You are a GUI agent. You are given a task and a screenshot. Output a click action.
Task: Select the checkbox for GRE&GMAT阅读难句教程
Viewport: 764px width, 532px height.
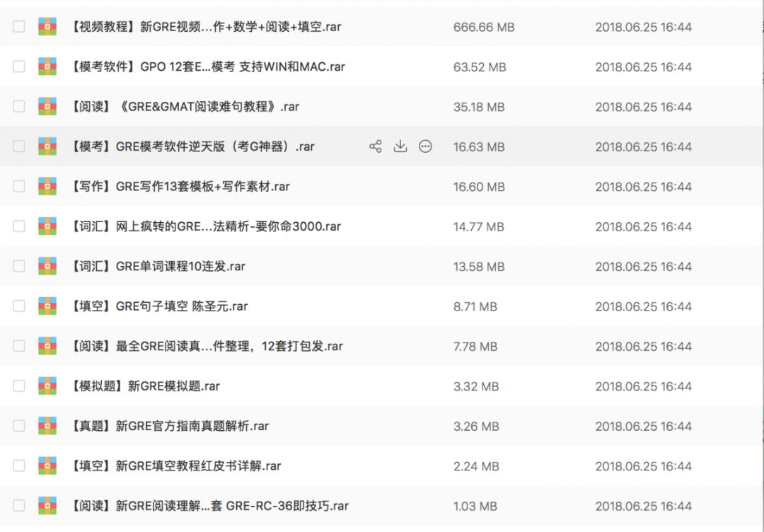tap(19, 107)
